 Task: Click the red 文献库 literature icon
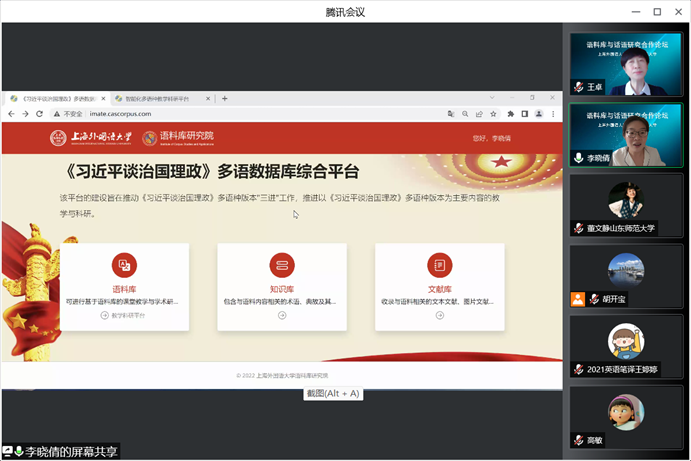439,264
